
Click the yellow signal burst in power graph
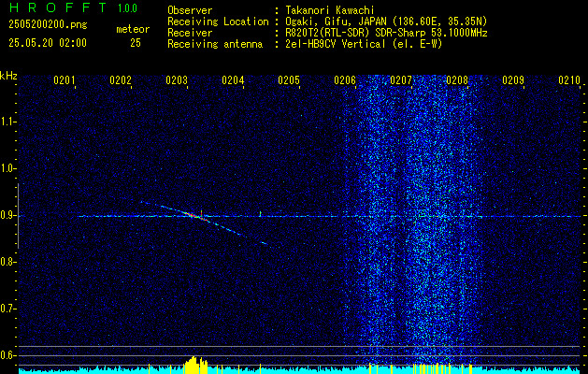pos(195,365)
